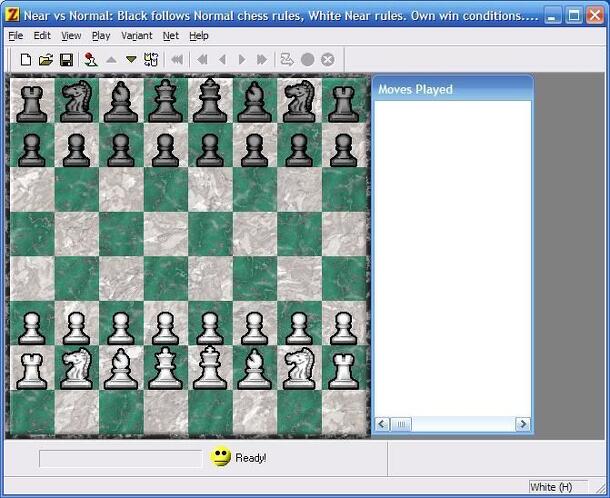This screenshot has height=498, width=610.
Task: Click the Zillions app icon in title bar
Action: 12,15
